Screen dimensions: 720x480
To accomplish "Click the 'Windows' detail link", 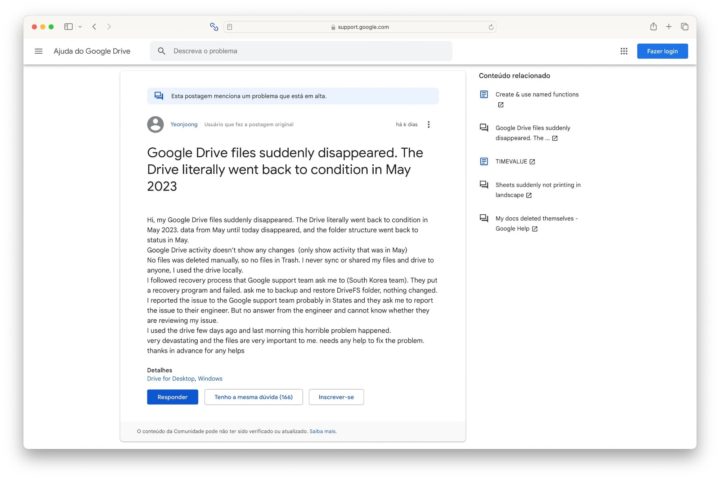I will coord(210,378).
